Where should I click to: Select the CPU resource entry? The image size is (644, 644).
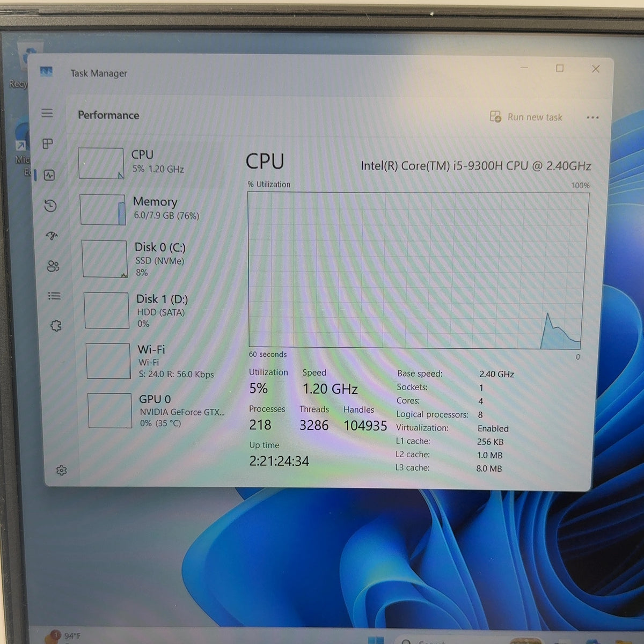(151, 162)
